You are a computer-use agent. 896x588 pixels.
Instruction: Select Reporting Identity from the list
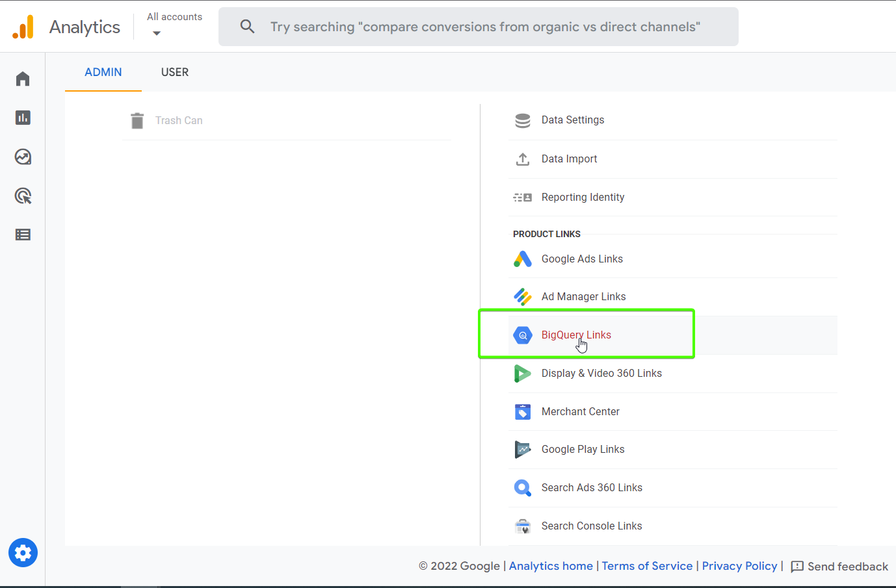pos(583,197)
